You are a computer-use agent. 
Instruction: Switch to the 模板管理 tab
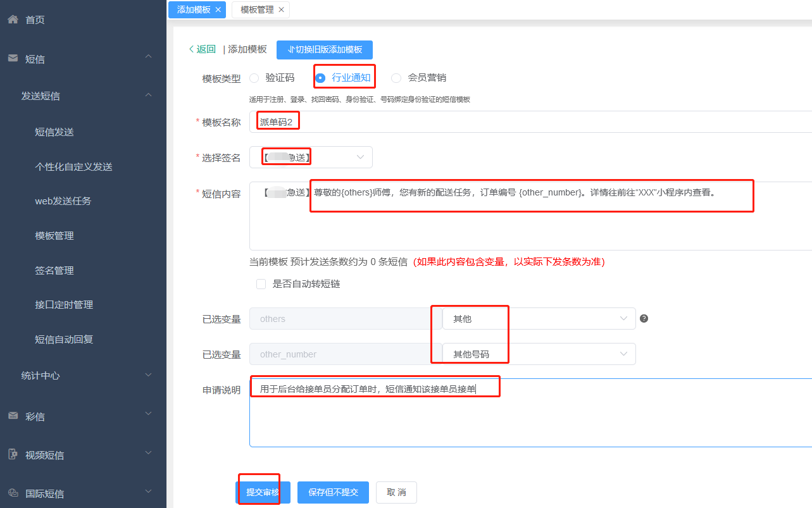(257, 9)
